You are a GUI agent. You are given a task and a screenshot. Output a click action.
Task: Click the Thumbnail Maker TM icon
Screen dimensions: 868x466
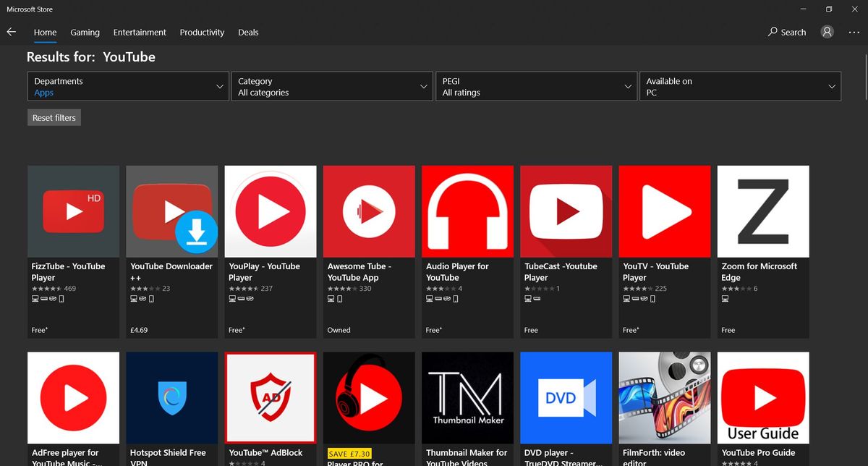tap(467, 397)
